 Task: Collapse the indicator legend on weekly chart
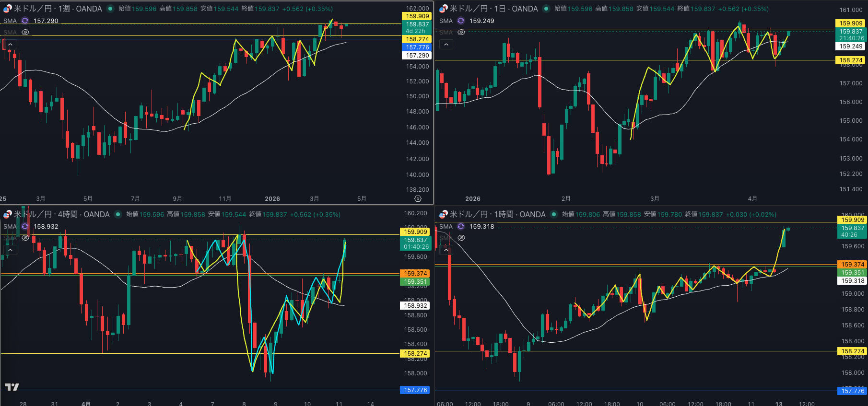tap(10, 45)
